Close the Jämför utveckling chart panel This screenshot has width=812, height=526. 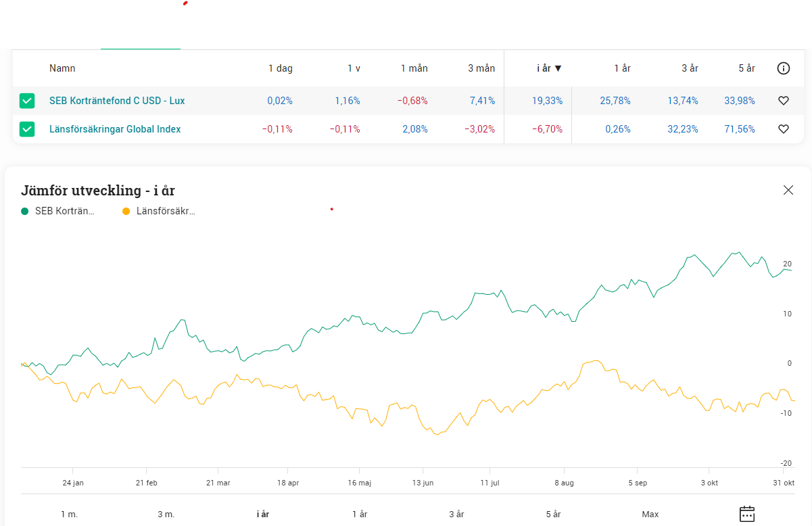point(788,190)
